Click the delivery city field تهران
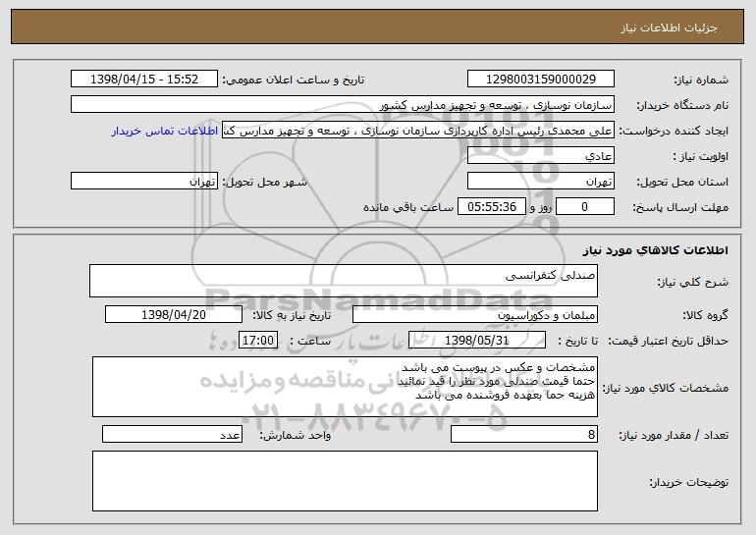This screenshot has width=756, height=535. pos(144,182)
